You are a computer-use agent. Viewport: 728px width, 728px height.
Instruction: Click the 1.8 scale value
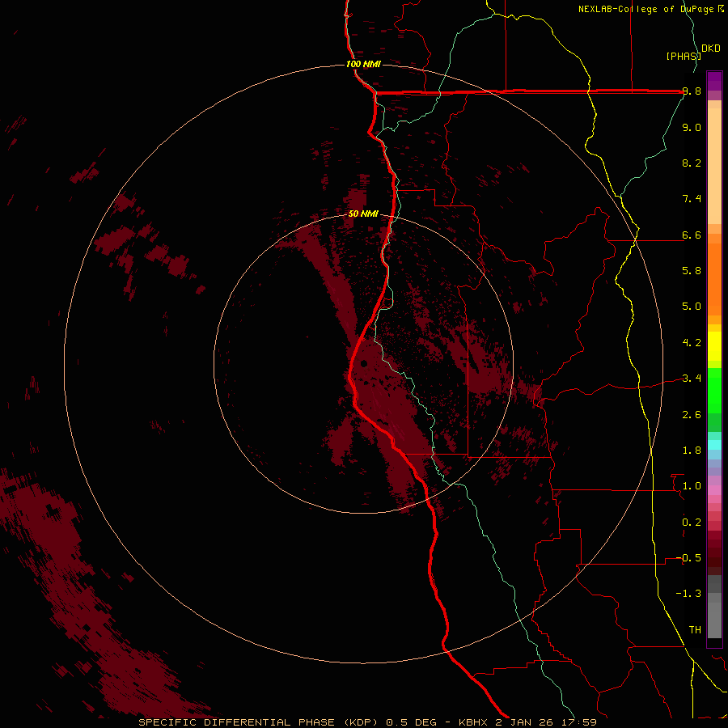[692, 451]
